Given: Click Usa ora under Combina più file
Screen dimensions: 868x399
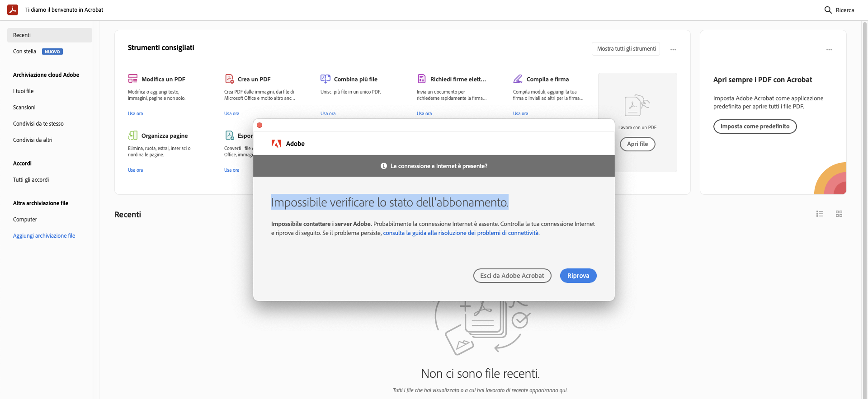Looking at the screenshot, I should click(x=328, y=113).
